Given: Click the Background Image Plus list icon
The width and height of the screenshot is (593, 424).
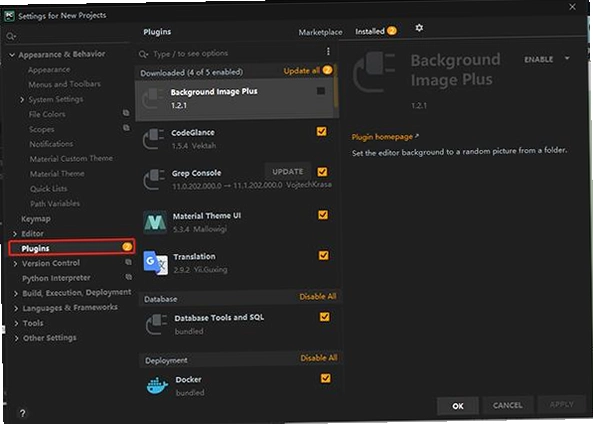Looking at the screenshot, I should tap(153, 98).
